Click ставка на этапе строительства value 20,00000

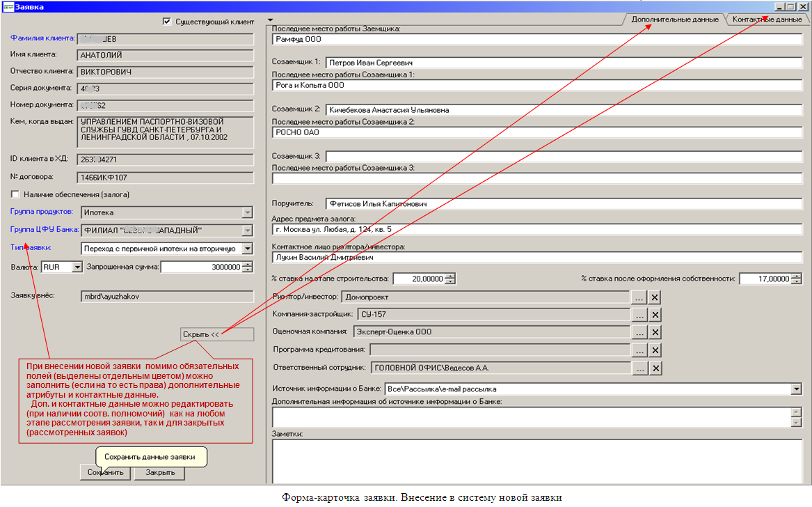click(420, 279)
